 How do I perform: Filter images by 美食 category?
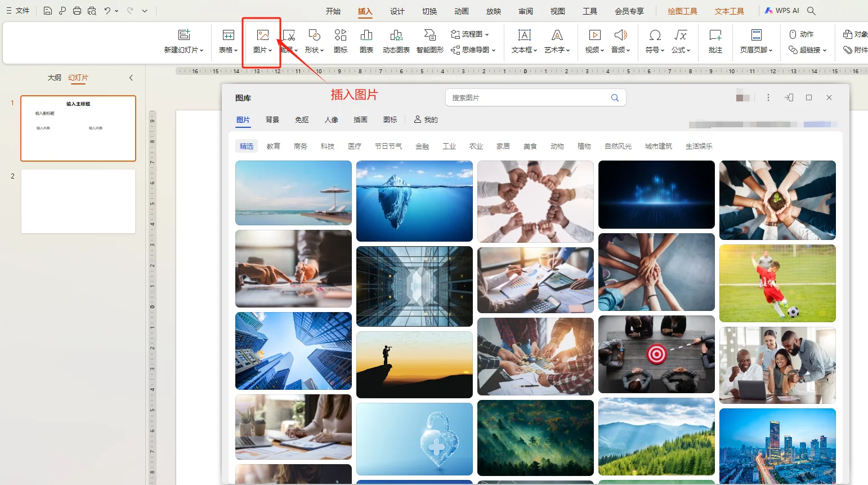pyautogui.click(x=530, y=146)
